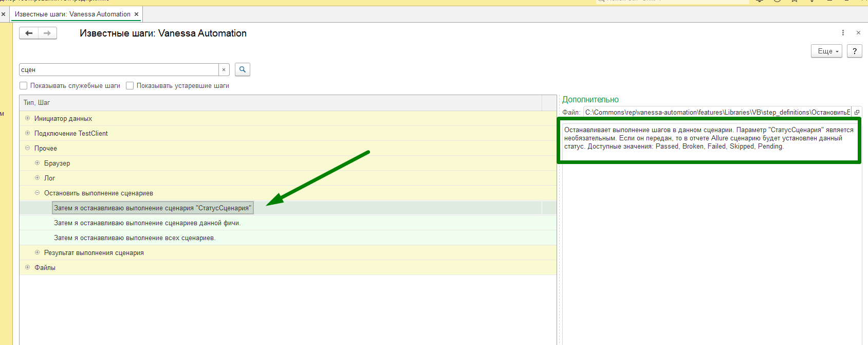Toggle Показывать служебные шаги checkbox
Image resolution: width=868 pixels, height=345 pixels.
pos(24,86)
